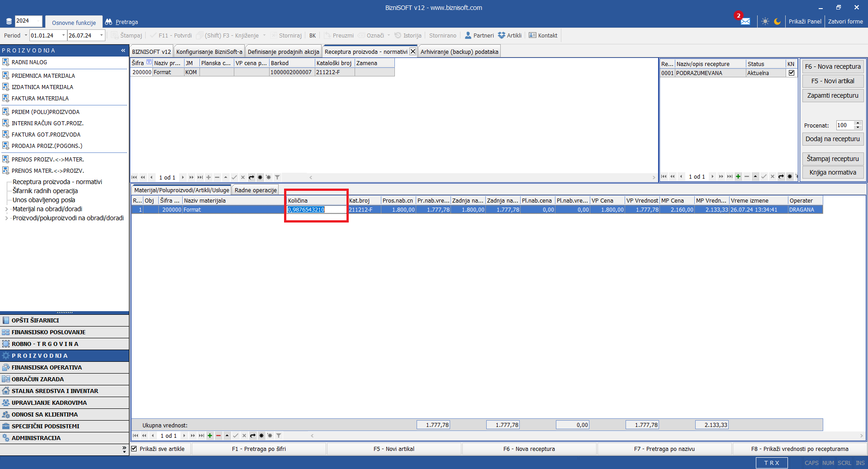Viewport: 868px width, 469px height.
Task: Click the red minus delete-row icon in materials grid
Action: 218,436
